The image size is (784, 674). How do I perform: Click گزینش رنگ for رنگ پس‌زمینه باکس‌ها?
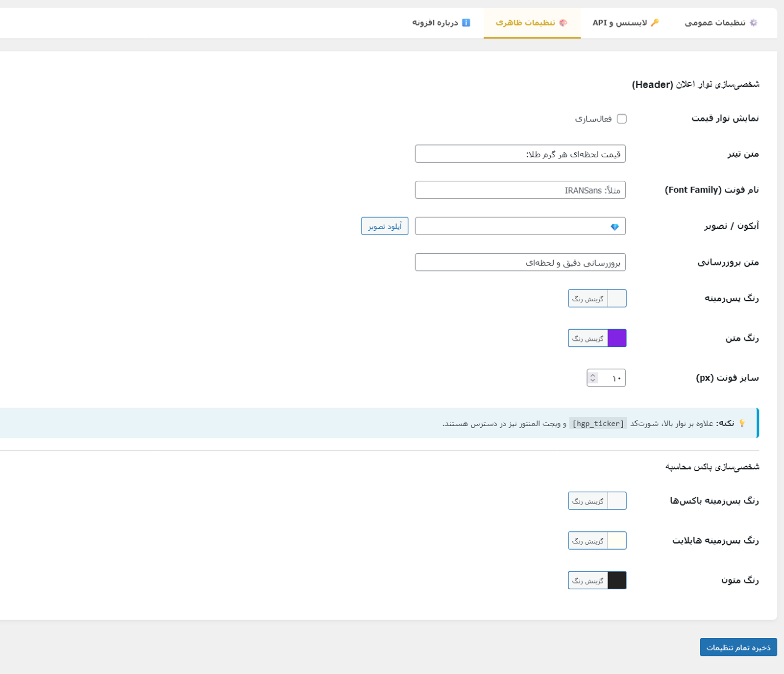(588, 501)
